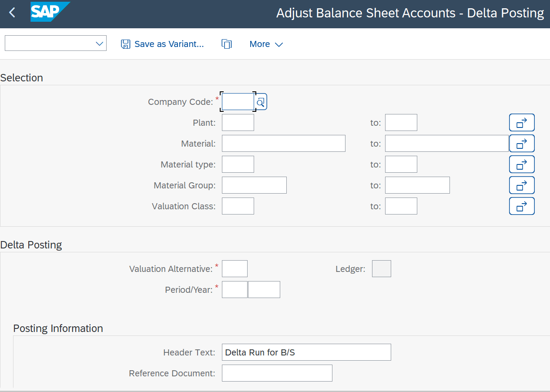Screen dimensions: 550x392
Task: Open multiple selection for Material Group
Action: (x=522, y=185)
